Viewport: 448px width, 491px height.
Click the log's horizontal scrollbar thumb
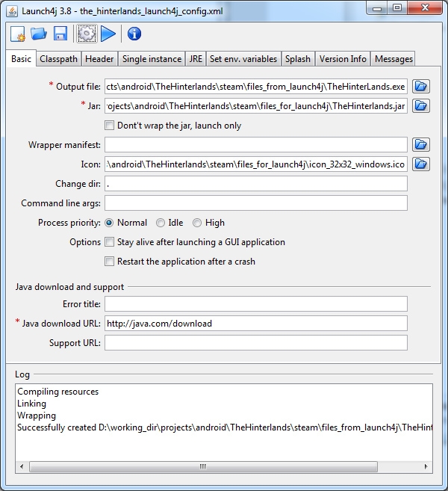[x=203, y=466]
